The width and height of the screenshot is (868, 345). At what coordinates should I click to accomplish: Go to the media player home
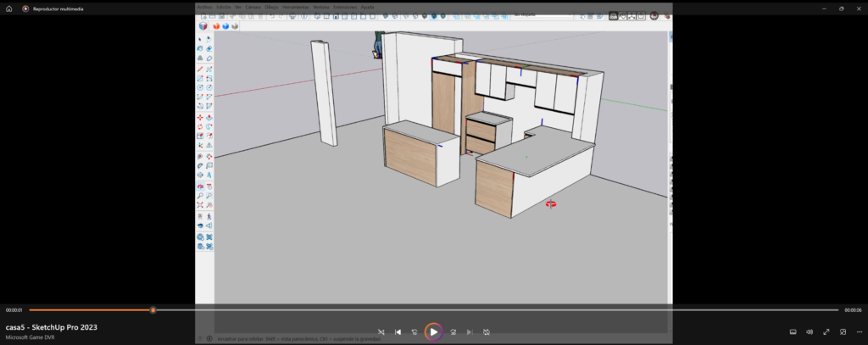tap(8, 8)
